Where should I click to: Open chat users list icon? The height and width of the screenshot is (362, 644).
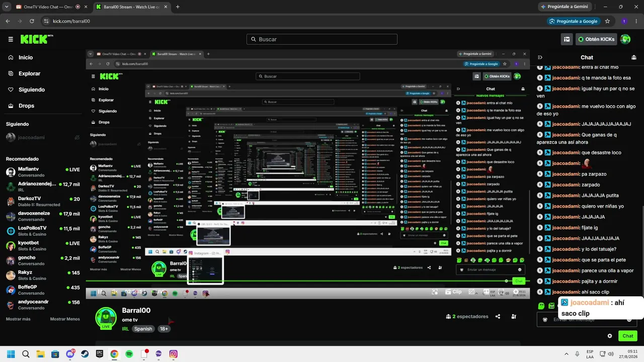634,57
